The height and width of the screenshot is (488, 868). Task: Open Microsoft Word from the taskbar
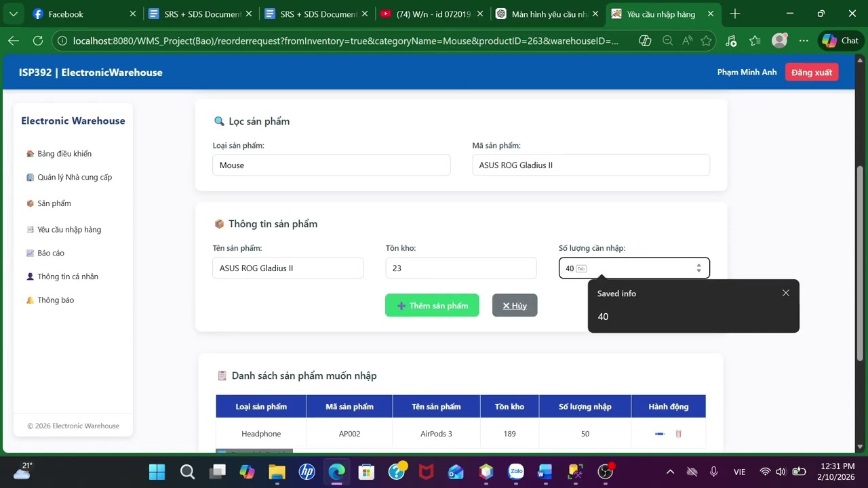point(545,472)
